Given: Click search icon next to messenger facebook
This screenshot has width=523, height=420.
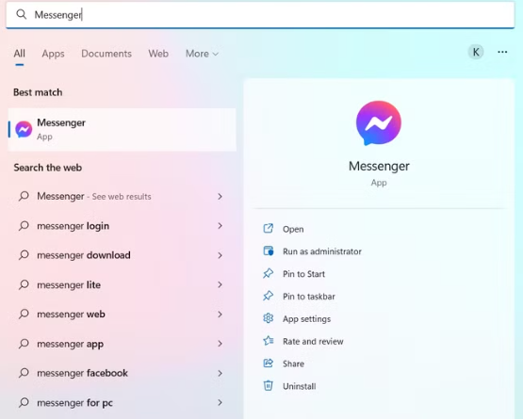Looking at the screenshot, I should [24, 373].
